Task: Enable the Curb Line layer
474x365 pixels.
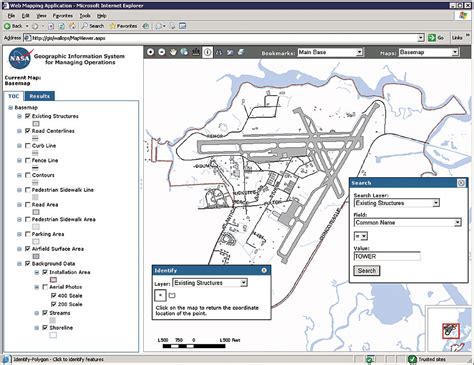Action: coord(28,146)
